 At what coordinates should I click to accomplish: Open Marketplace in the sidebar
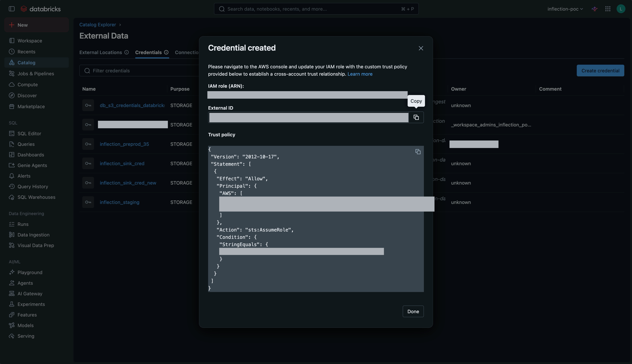tap(37, 107)
